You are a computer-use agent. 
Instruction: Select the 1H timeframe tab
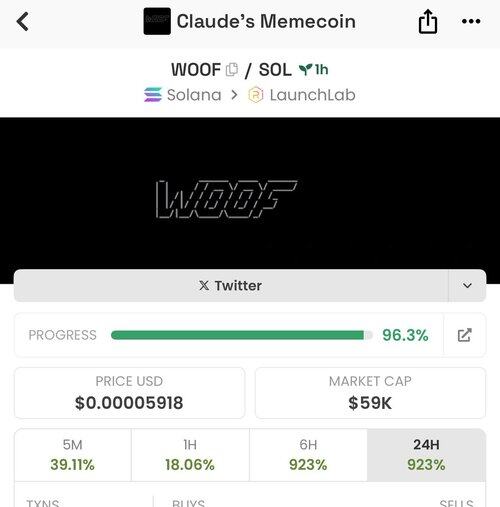(x=190, y=455)
